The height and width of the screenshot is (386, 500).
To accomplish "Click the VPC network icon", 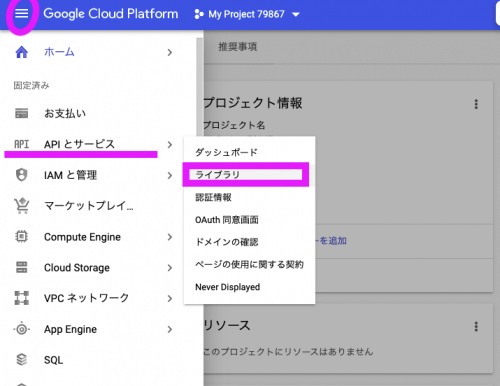I will [x=22, y=298].
